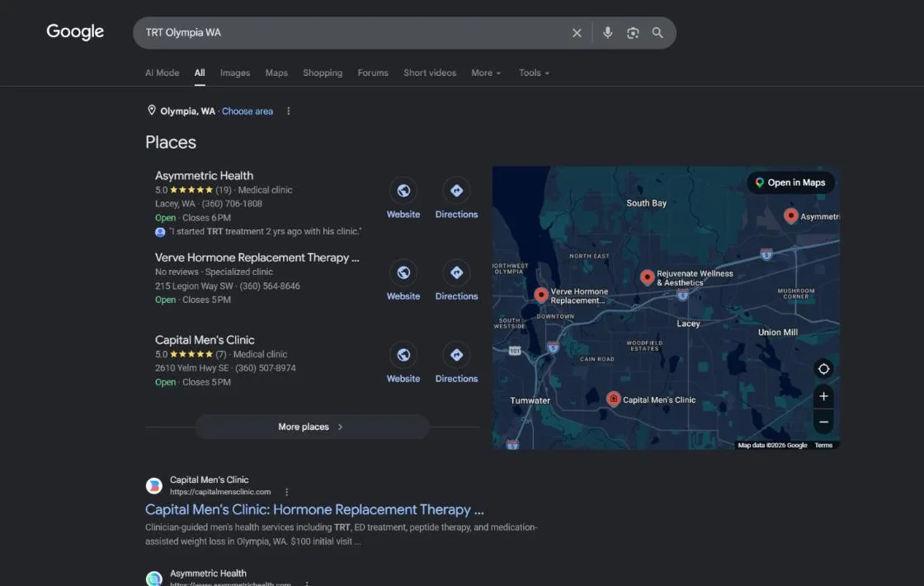Open Capital Men's Clinic place listing
The height and width of the screenshot is (586, 924).
tap(205, 340)
